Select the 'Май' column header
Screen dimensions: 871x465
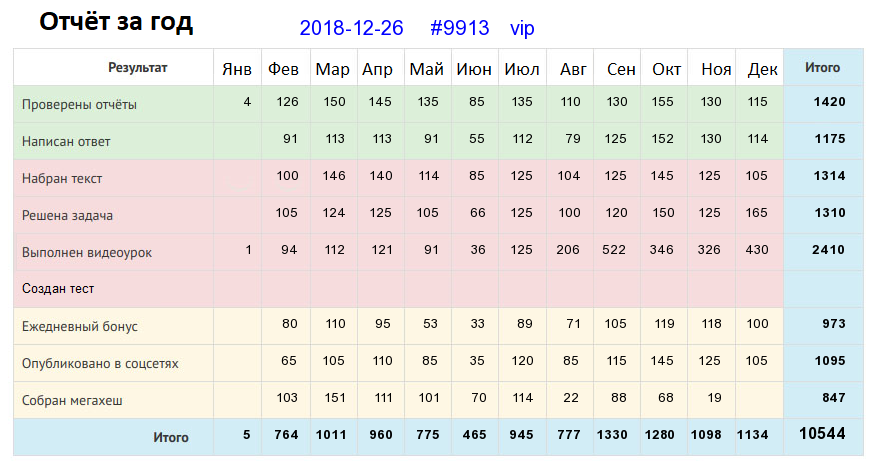[427, 69]
